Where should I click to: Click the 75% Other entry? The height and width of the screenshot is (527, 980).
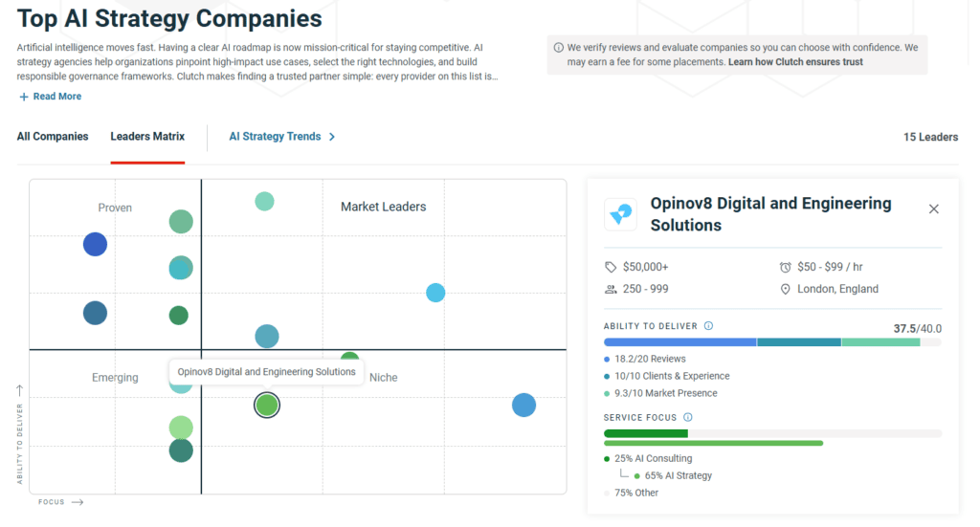(636, 493)
